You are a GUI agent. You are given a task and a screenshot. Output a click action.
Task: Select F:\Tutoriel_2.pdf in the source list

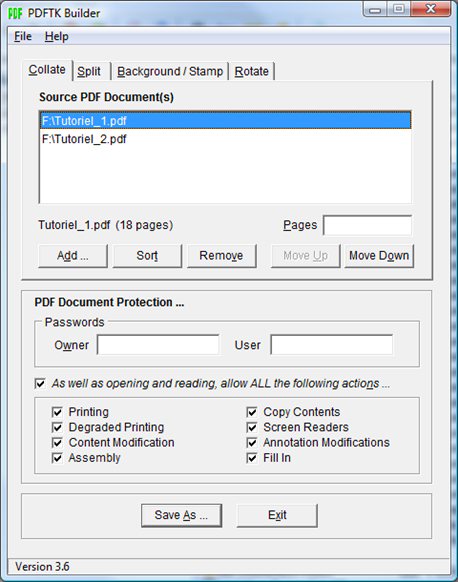click(x=225, y=139)
